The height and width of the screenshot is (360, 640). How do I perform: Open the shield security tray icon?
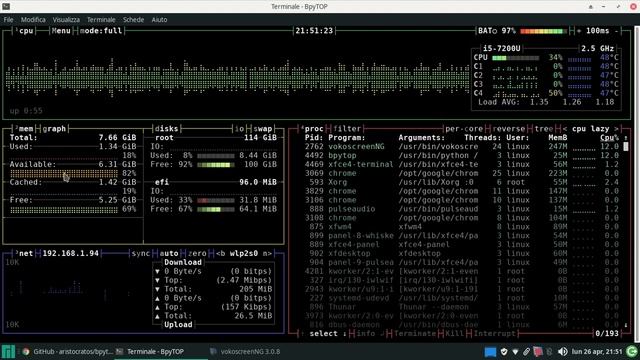click(504, 351)
